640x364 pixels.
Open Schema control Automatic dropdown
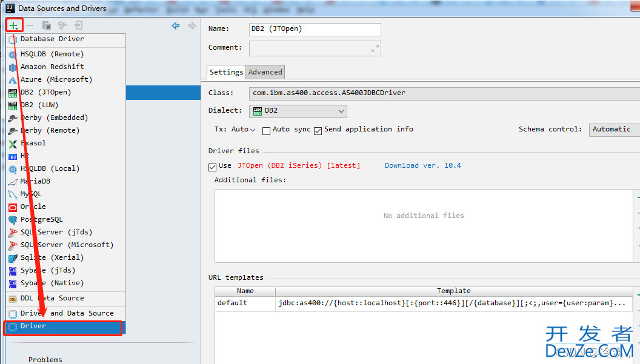click(615, 130)
